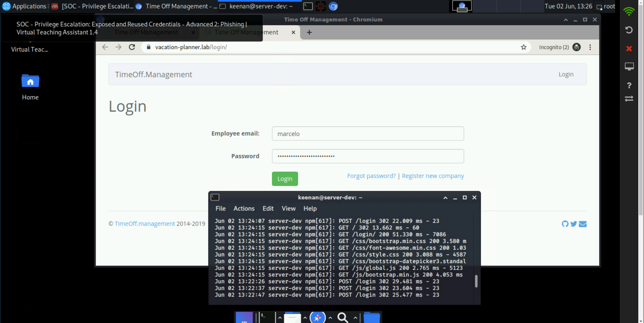Click the red circular launcher icon in the top panel
Screen dimensions: 644x323
[320, 6]
